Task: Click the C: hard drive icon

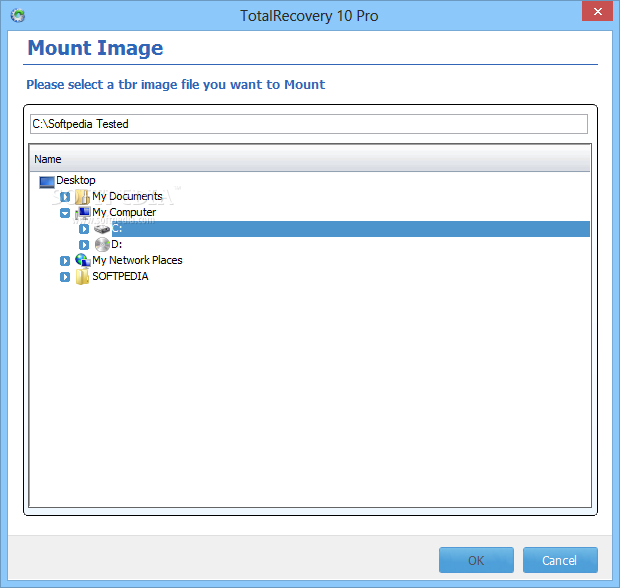Action: (x=102, y=229)
